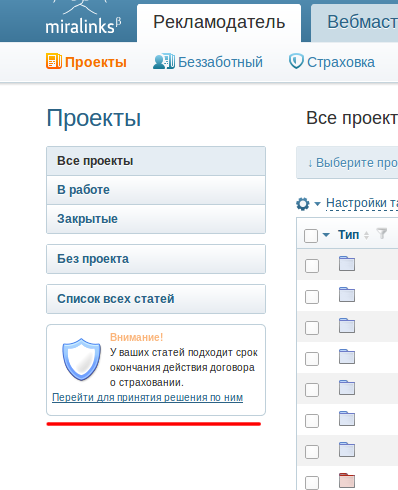Expand dropdown arrow next to header checkbox
This screenshot has height=490, width=398.
326,235
